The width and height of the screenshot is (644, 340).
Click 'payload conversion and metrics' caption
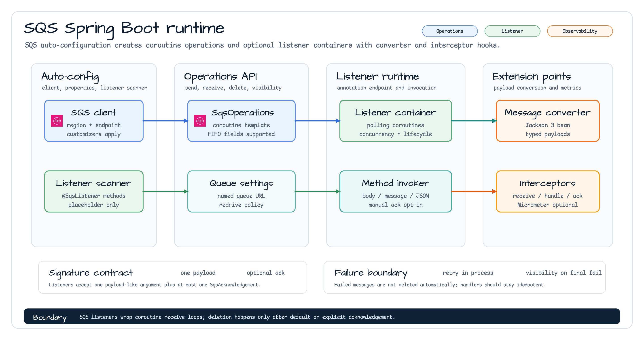tap(537, 88)
